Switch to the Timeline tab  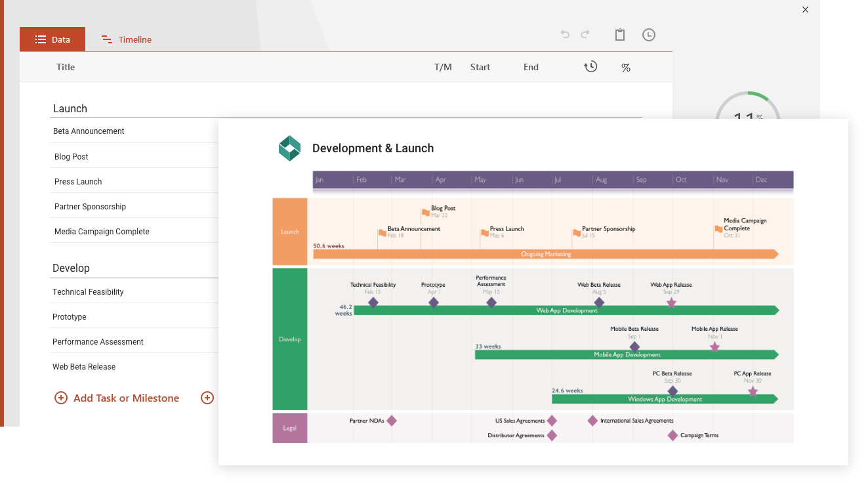click(x=126, y=39)
